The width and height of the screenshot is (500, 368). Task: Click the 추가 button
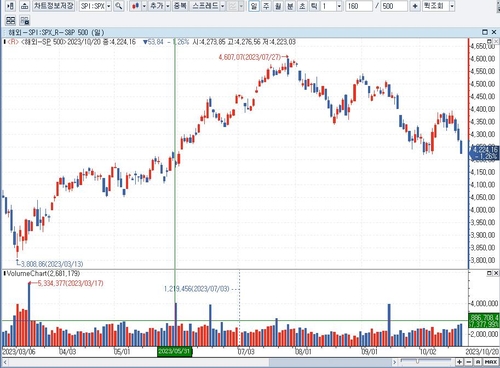click(x=157, y=6)
